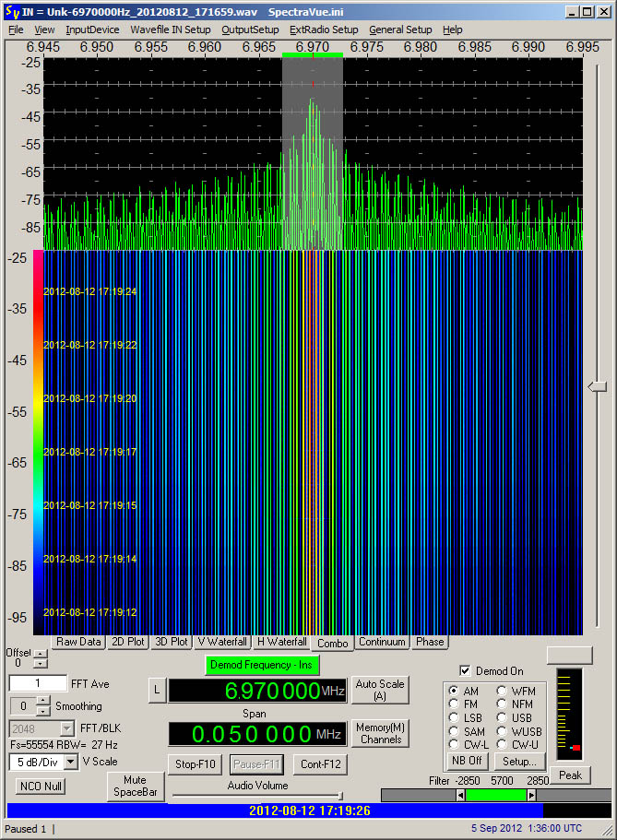Click the blank button above signal meter
Image resolution: width=617 pixels, height=840 pixels.
(x=569, y=656)
